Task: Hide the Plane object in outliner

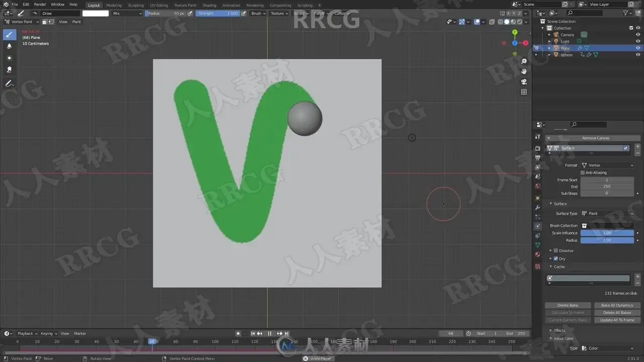Action: pos(638,48)
